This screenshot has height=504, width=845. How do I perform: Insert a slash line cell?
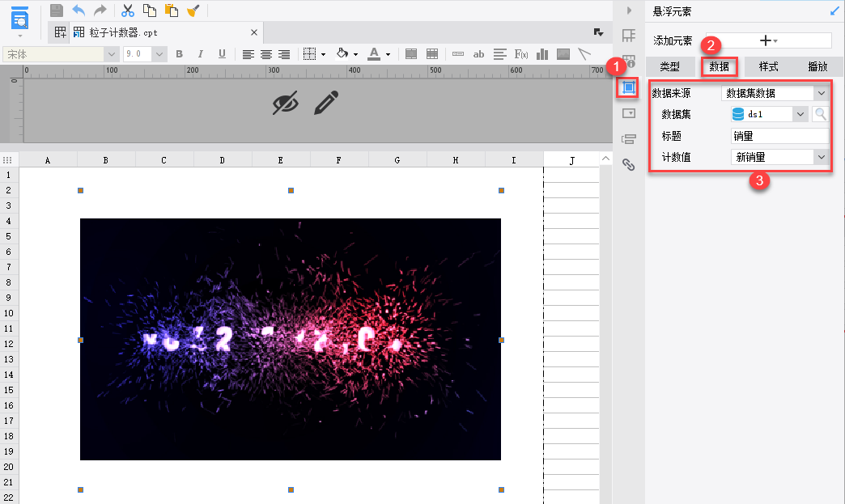pos(584,54)
